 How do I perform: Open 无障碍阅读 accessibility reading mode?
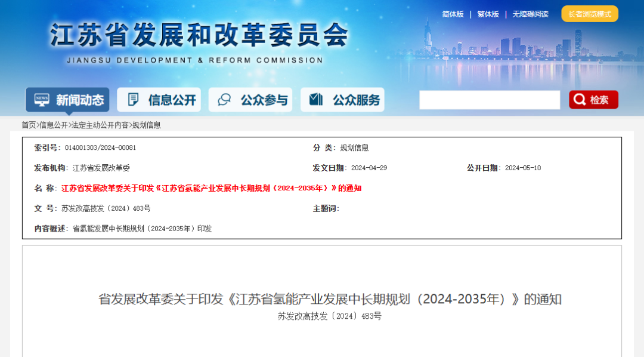[530, 14]
